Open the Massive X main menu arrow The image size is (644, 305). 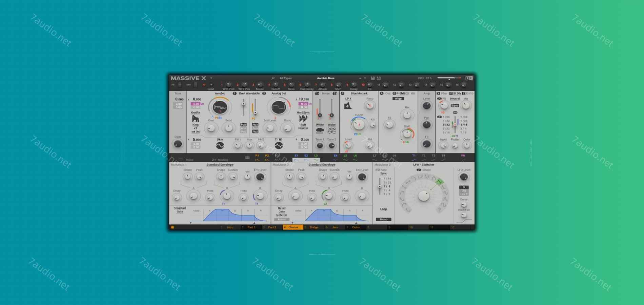pyautogui.click(x=211, y=78)
